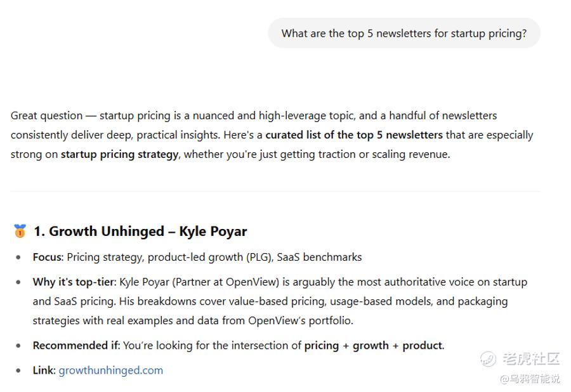Click the bold "startup pricing strategy" phrase

119,154
